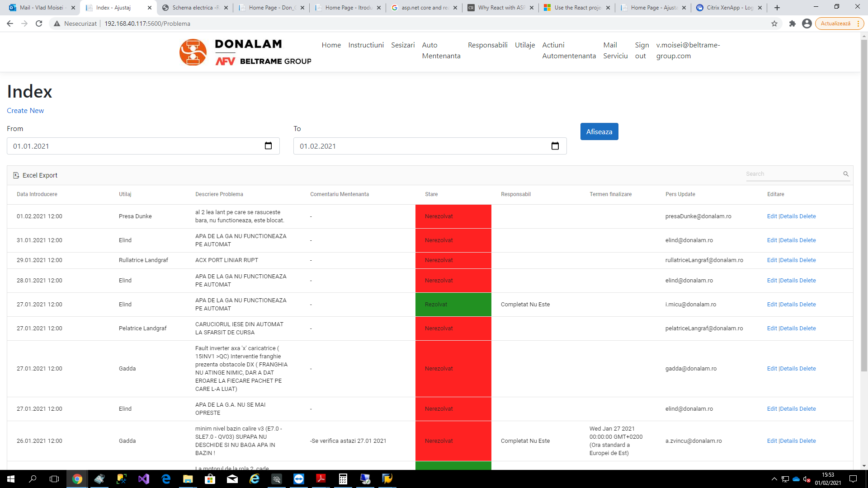Click the Donalam logo

tap(245, 52)
